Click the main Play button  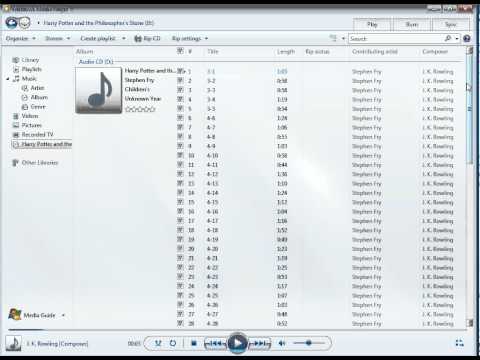pos(237,343)
